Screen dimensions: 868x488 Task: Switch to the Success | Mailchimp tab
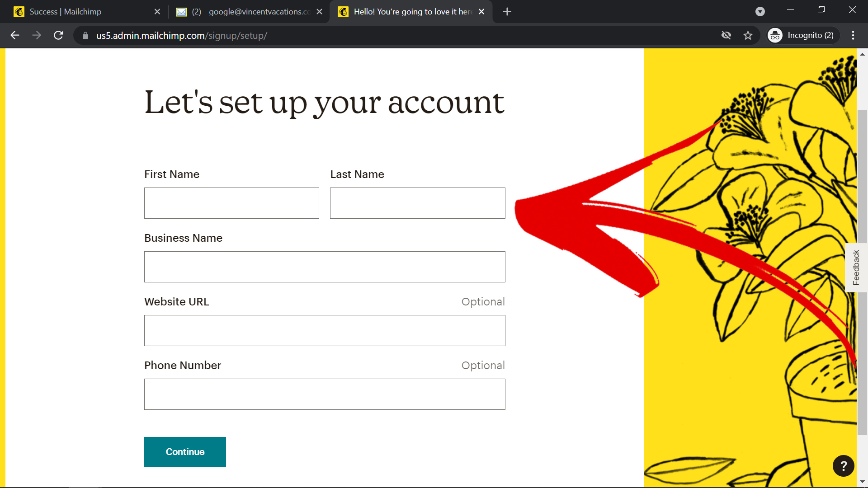click(87, 12)
